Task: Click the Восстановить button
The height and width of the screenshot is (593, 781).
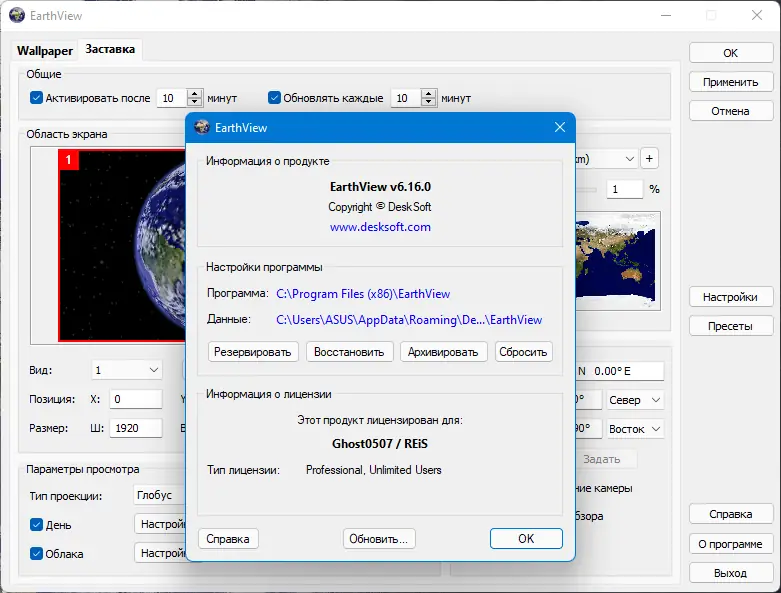Action: pyautogui.click(x=350, y=352)
